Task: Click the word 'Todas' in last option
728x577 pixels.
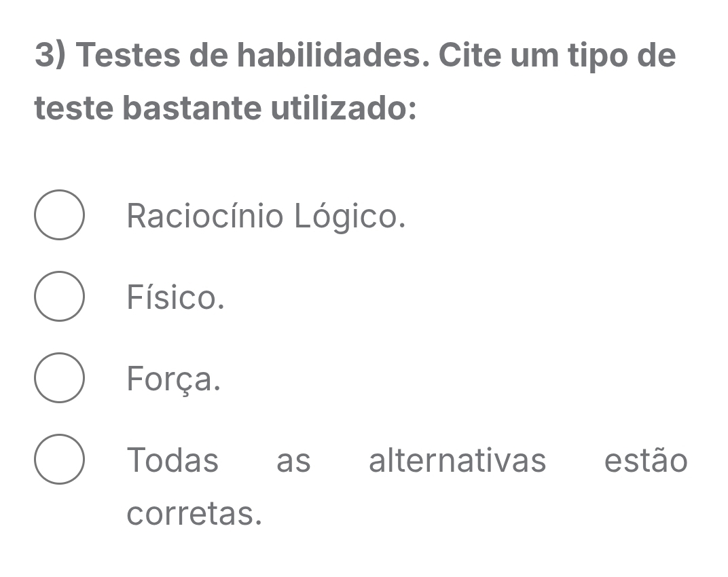Action: tap(172, 460)
